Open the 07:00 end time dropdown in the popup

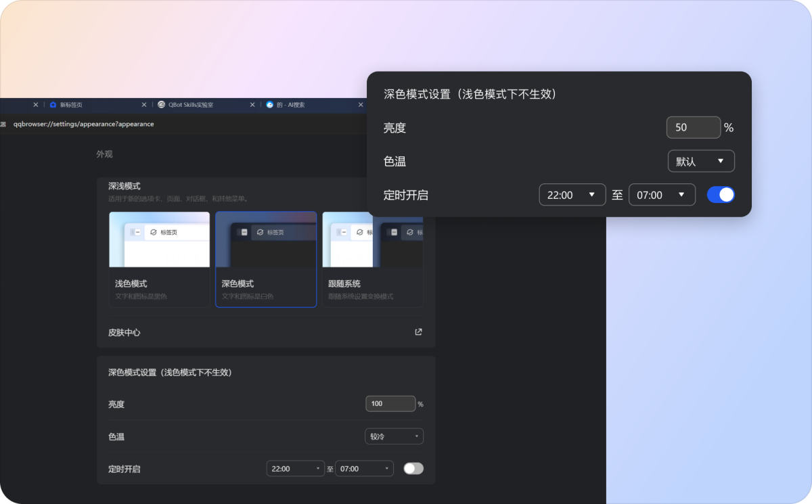click(x=662, y=194)
